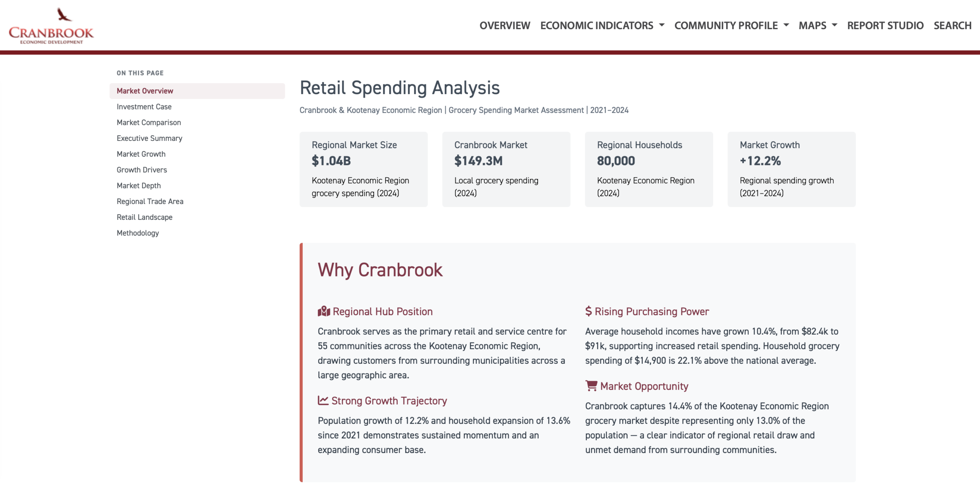Select the Methodology sidebar link
This screenshot has height=487, width=980.
(x=137, y=233)
